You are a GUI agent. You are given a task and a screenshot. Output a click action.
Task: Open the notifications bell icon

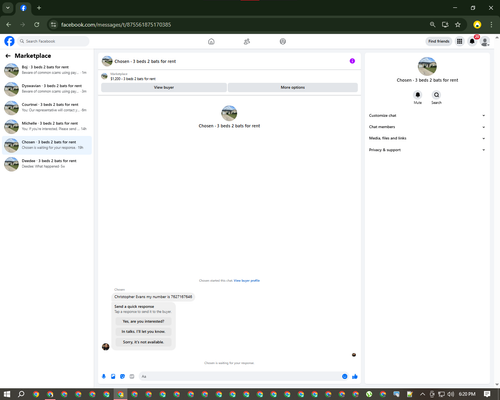click(472, 41)
